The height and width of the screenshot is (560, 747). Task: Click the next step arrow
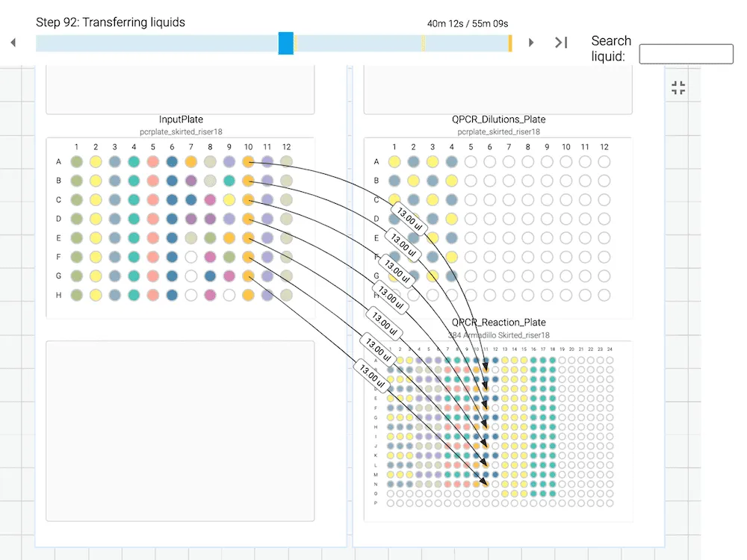[x=531, y=43]
